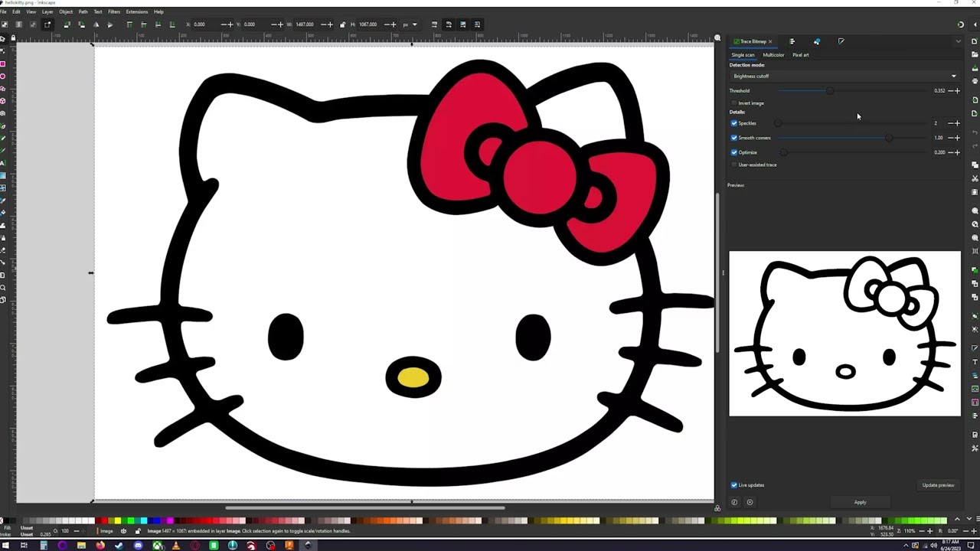
Task: Click the Windows Start button
Action: 5,546
